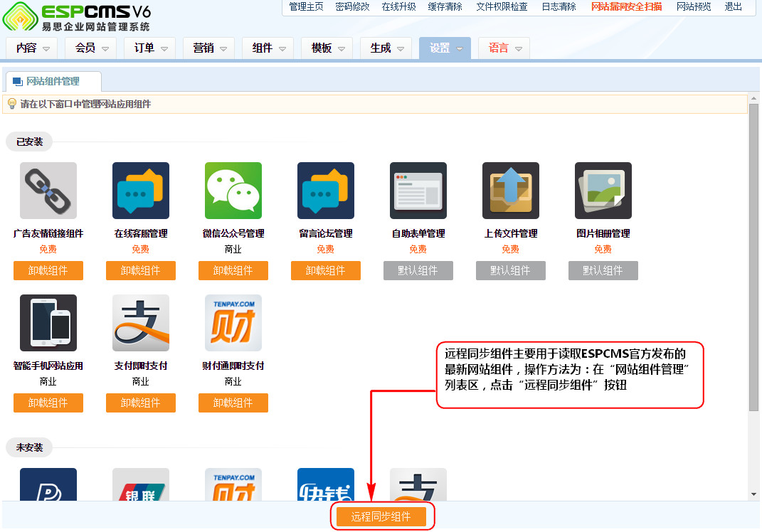This screenshot has height=532, width=762.
Task: Click 商业 under 支付即时支付
Action: (x=140, y=381)
